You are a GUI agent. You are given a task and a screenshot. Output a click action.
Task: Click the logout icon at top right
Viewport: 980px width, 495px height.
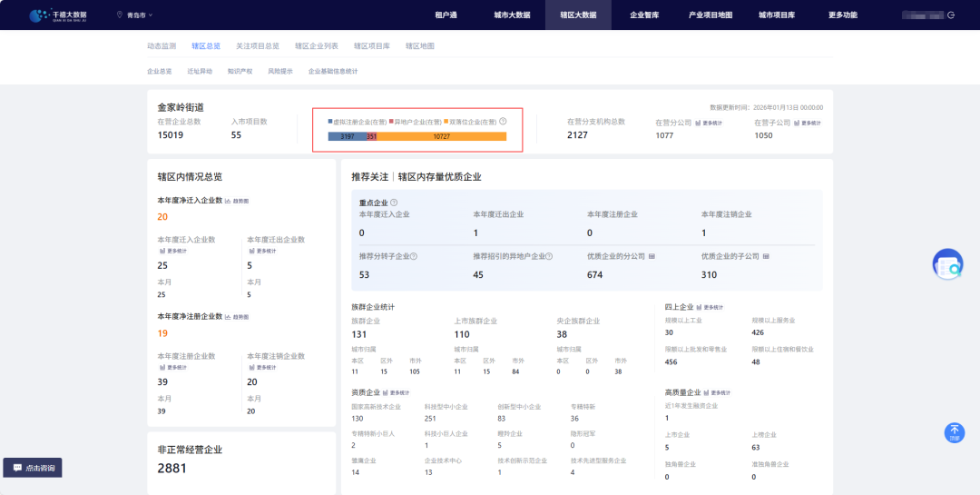point(951,15)
